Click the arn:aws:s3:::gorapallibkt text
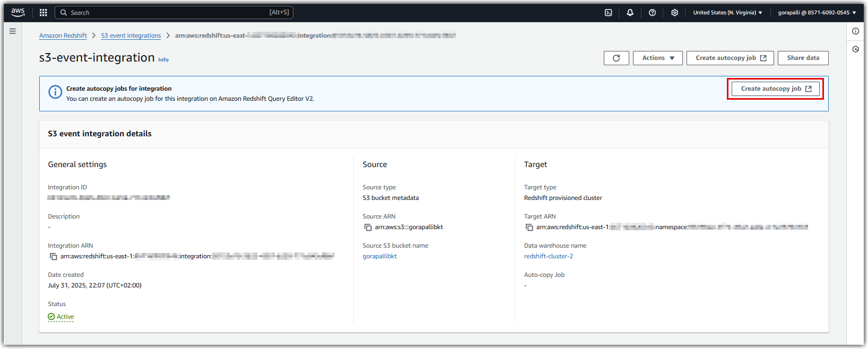The image size is (868, 349). pyautogui.click(x=409, y=227)
